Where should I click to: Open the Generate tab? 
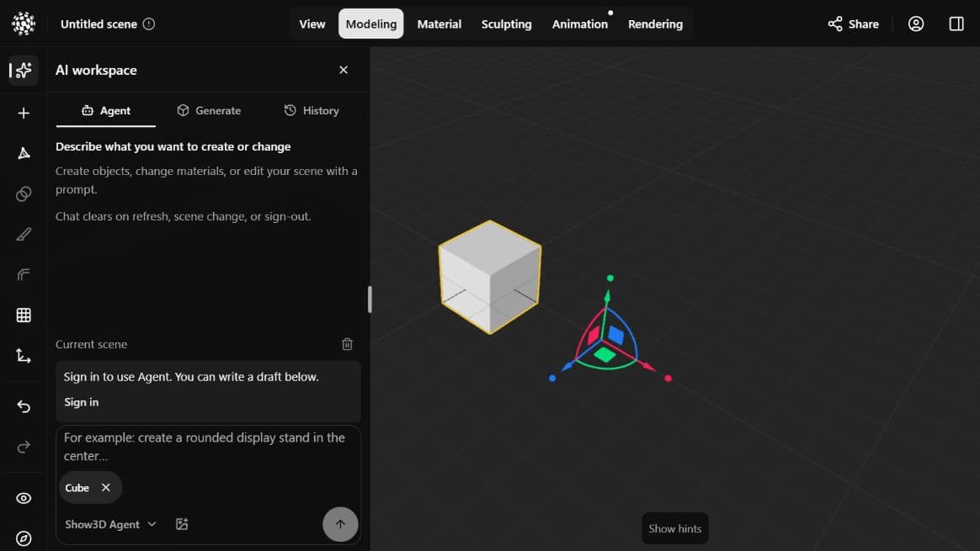(209, 110)
